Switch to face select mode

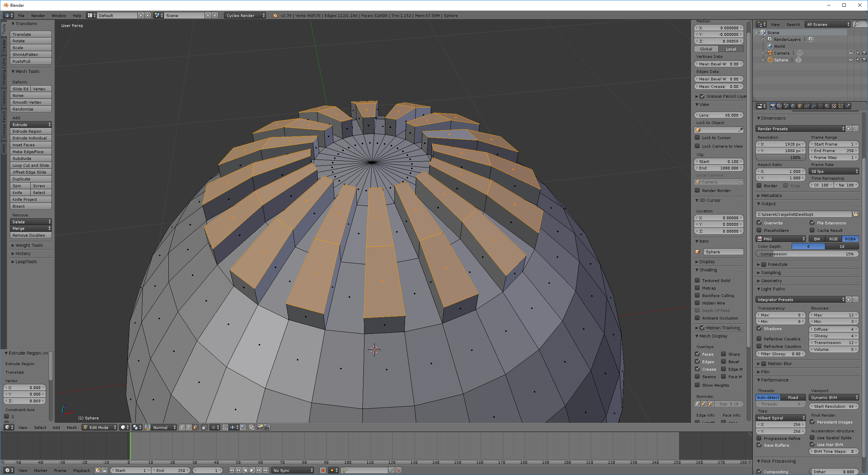tap(195, 427)
